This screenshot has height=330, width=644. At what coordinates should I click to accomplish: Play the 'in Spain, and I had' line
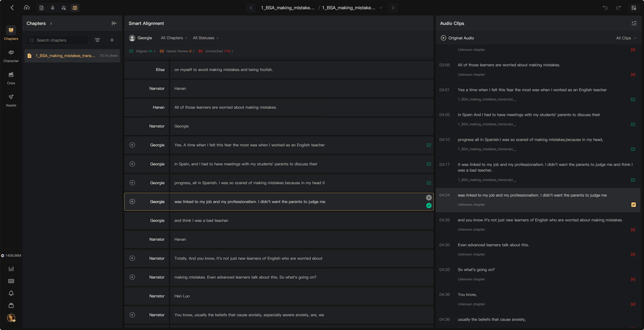[x=132, y=164]
